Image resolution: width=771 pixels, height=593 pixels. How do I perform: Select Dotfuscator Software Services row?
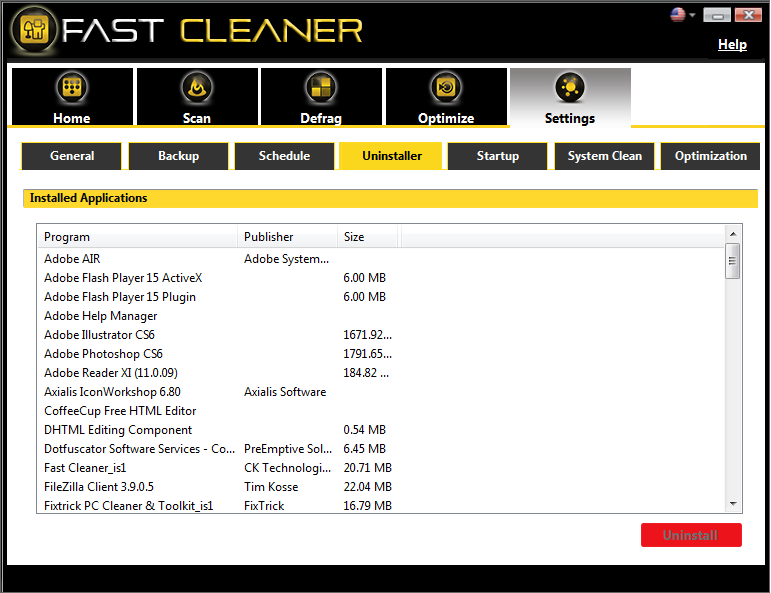pyautogui.click(x=381, y=449)
